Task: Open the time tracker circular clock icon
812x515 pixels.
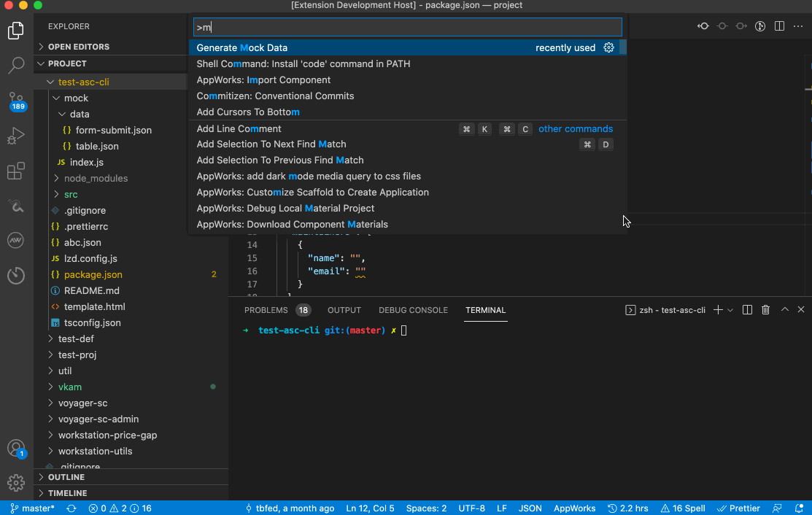Action: pyautogui.click(x=16, y=275)
